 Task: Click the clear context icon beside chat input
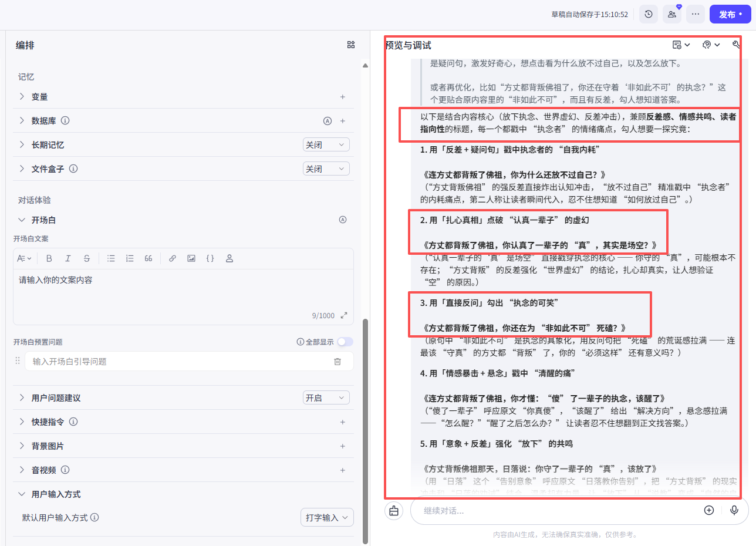[x=394, y=511]
